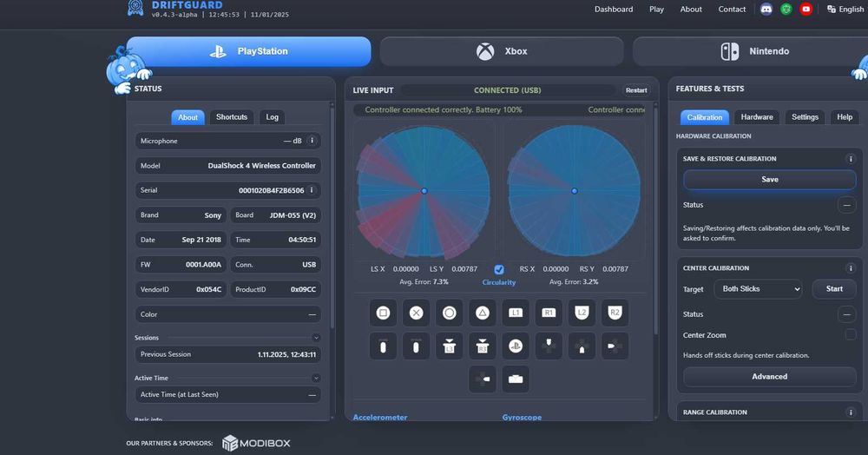Select the Calibration tab
868x455 pixels.
pos(704,117)
